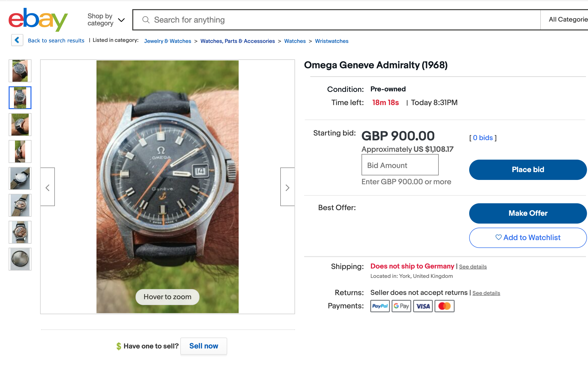View the caseback thumbnail at bottom
Viewport: 588px width, 369px height.
pos(20,259)
